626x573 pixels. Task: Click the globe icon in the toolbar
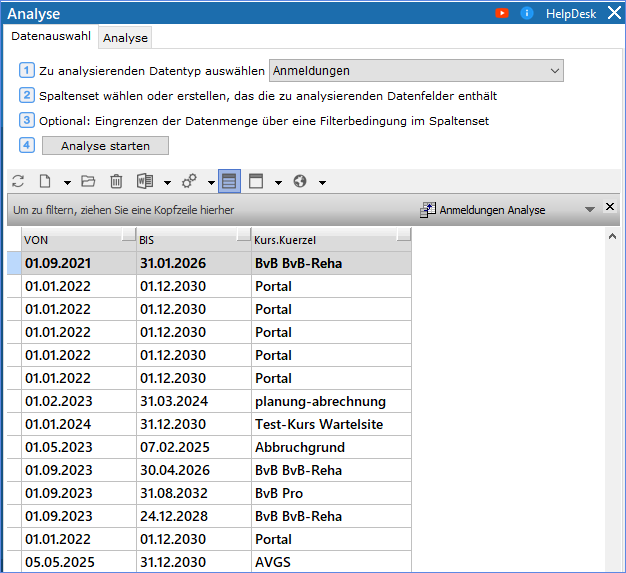pyautogui.click(x=300, y=181)
